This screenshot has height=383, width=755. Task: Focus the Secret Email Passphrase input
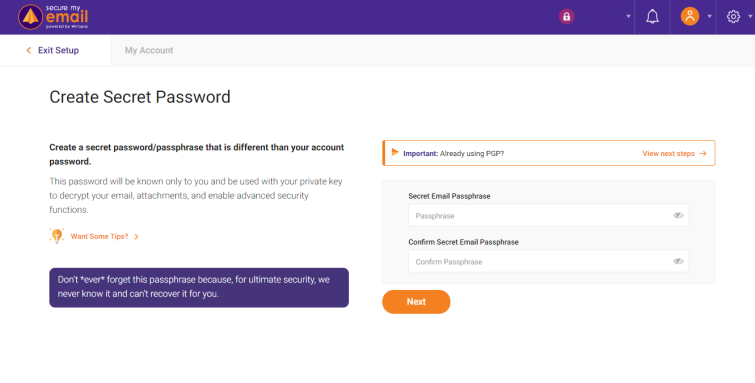[x=548, y=215]
